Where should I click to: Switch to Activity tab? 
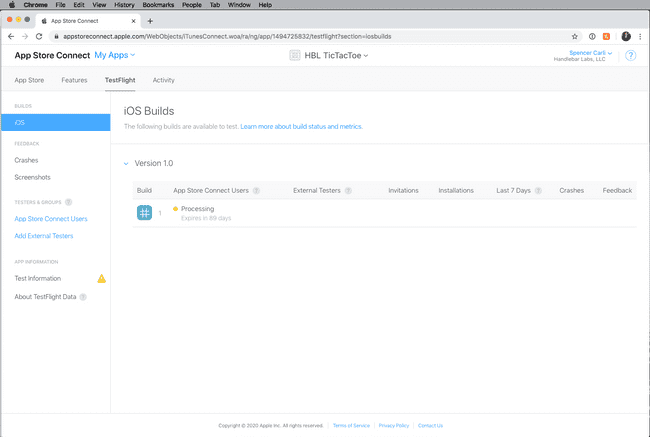click(163, 80)
